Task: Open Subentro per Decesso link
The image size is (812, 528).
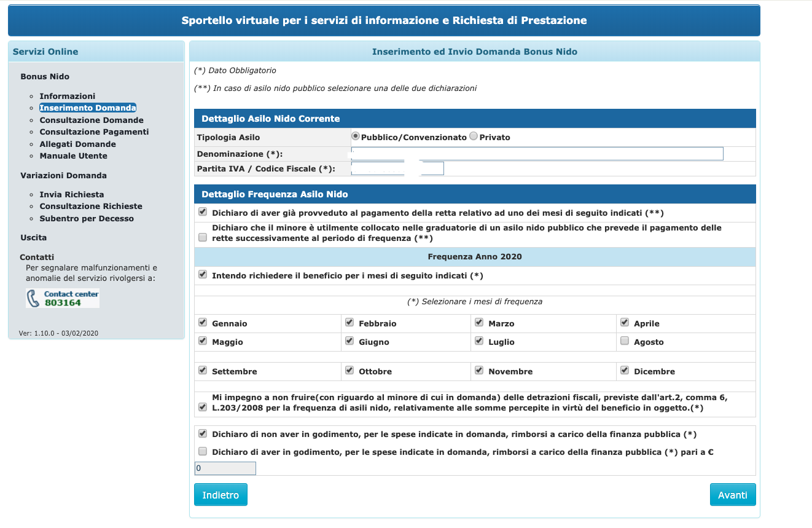Action: click(87, 218)
